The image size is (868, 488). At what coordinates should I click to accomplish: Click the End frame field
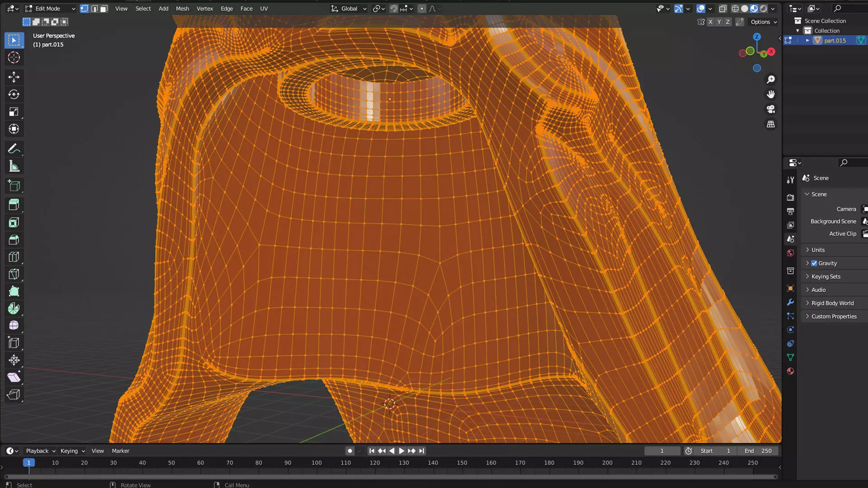coord(758,451)
